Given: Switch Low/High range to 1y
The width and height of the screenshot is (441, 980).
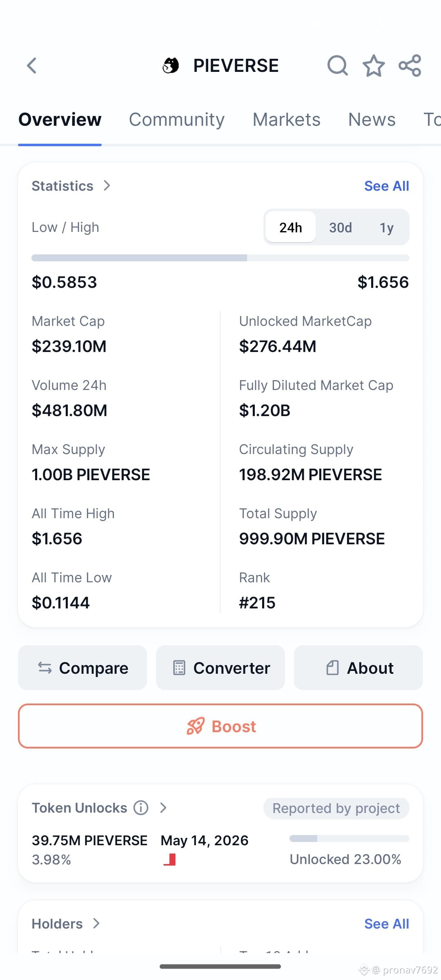Looking at the screenshot, I should click(x=386, y=227).
